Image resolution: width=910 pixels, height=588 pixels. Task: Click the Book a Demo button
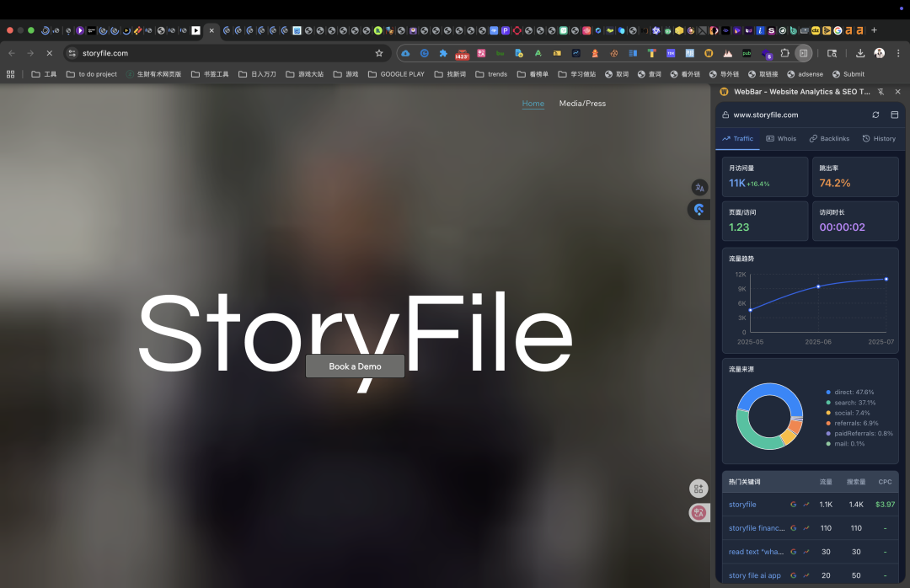tap(356, 366)
